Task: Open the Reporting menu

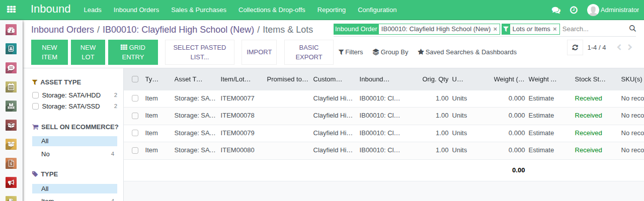Action: click(x=332, y=10)
